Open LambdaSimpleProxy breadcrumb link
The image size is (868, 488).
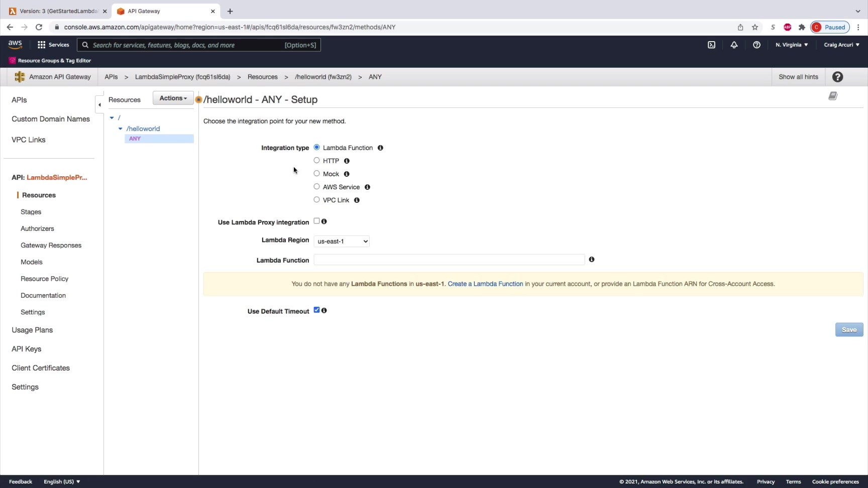[x=182, y=77]
